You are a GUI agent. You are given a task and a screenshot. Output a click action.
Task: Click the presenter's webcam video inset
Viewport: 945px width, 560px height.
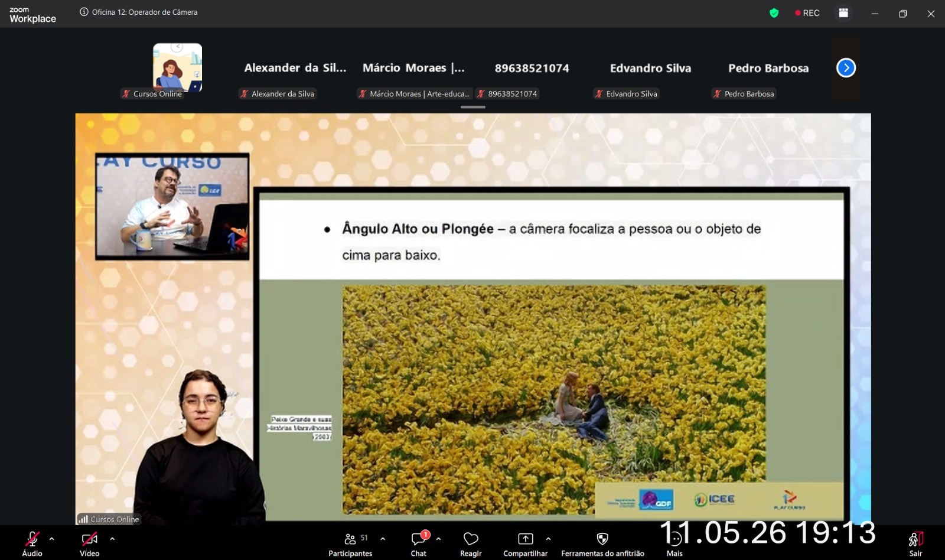pyautogui.click(x=172, y=206)
